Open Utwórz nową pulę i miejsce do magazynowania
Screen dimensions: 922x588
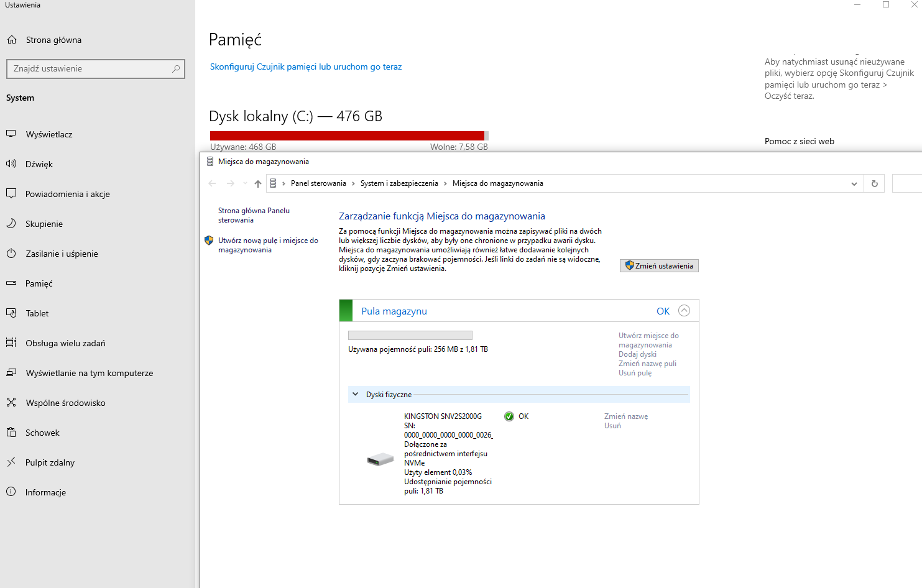pyautogui.click(x=268, y=245)
